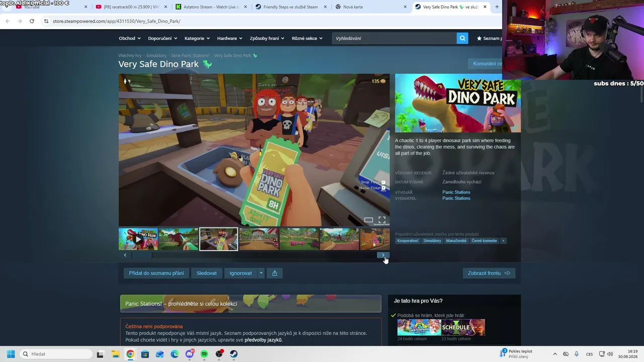
Task: Open the Windows Start menu
Action: (11, 354)
